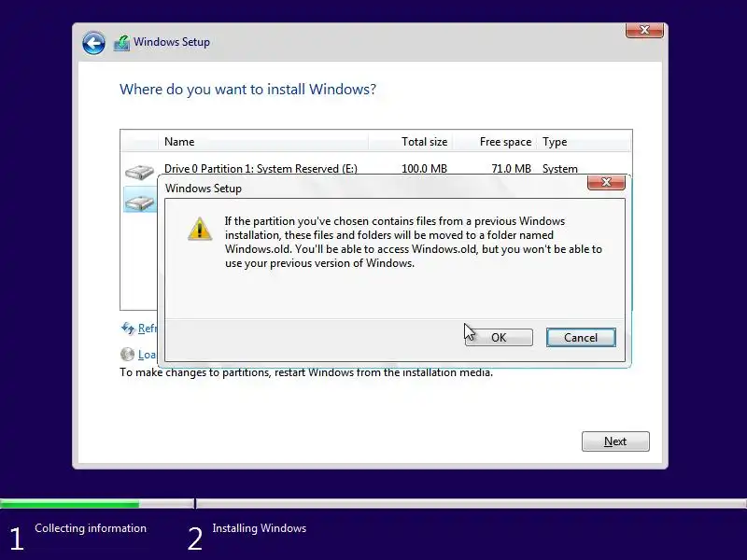Screen dimensions: 747x560
Task: Click the 'Installing Windows' step label
Action: coord(260,528)
